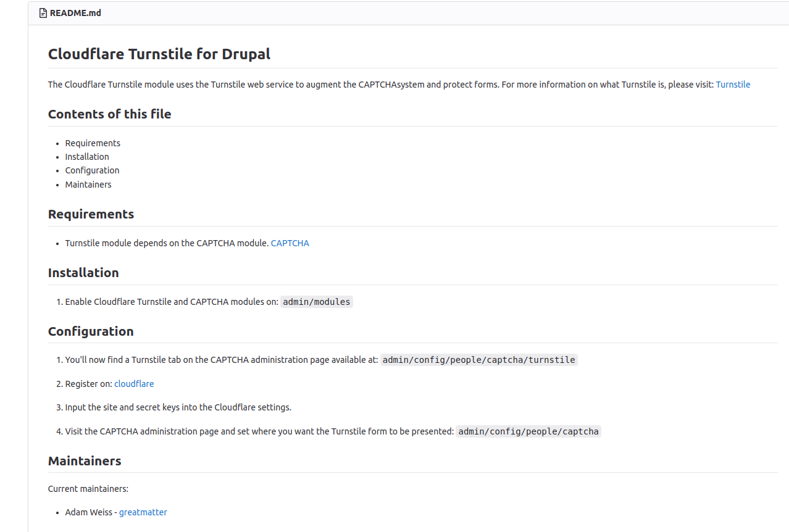Select the Requirements bullet in the contents list
The image size is (789, 532).
(93, 143)
